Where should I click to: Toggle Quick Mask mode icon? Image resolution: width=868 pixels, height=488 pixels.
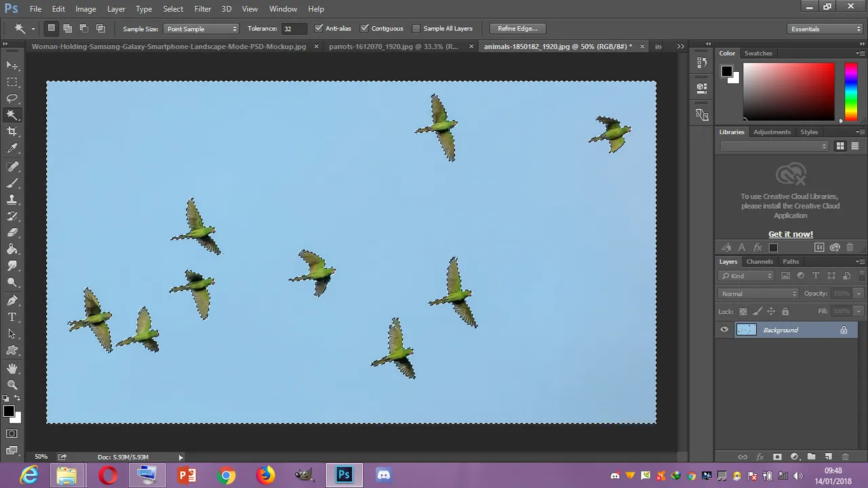(12, 434)
